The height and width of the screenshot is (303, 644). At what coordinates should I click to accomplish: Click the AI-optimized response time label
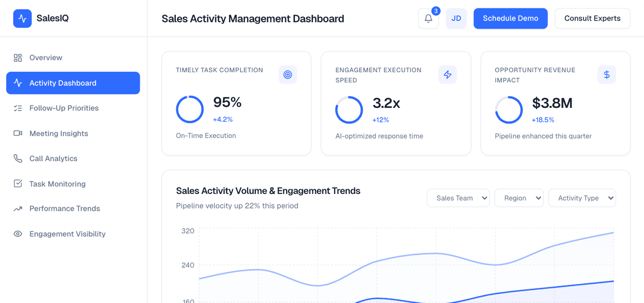point(379,136)
